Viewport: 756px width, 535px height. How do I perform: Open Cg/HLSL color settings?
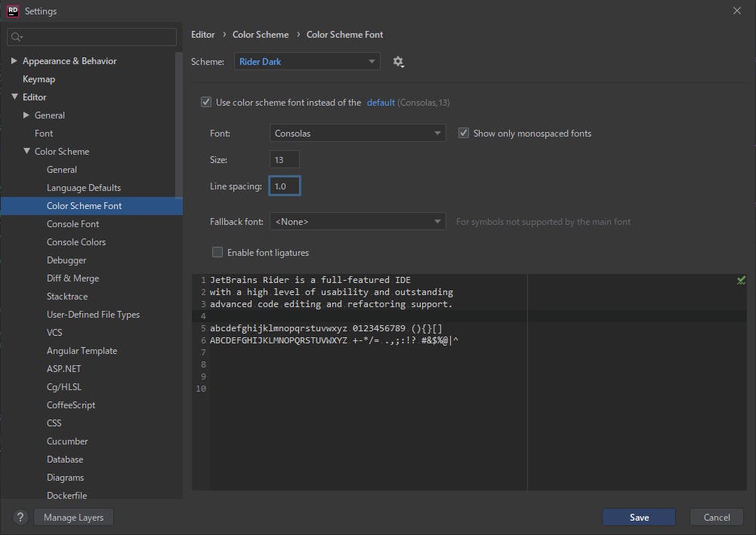tap(64, 386)
